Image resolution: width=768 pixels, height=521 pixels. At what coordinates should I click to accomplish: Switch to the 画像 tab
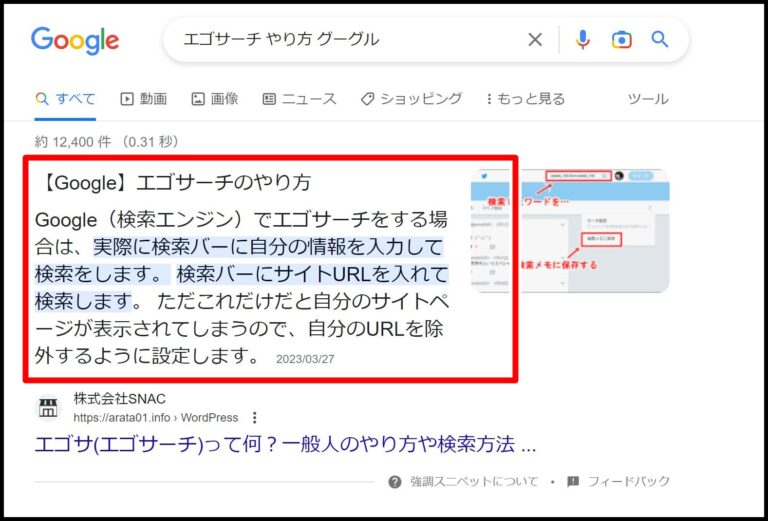click(x=215, y=99)
